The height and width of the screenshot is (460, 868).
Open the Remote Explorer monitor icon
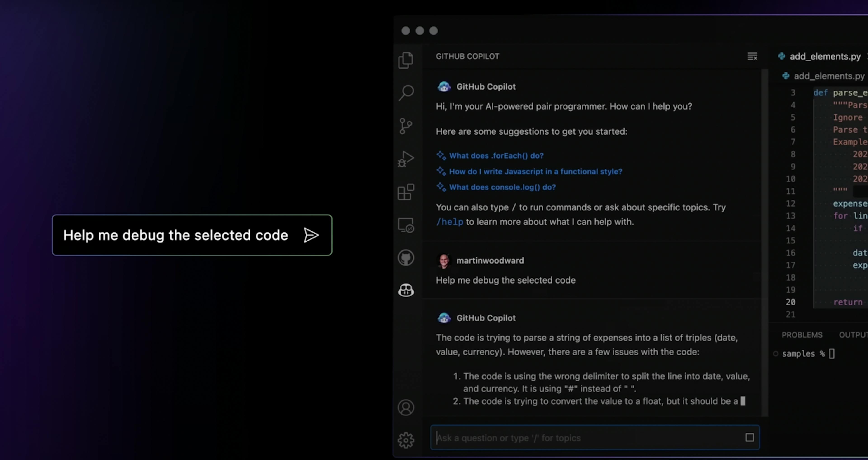(406, 225)
